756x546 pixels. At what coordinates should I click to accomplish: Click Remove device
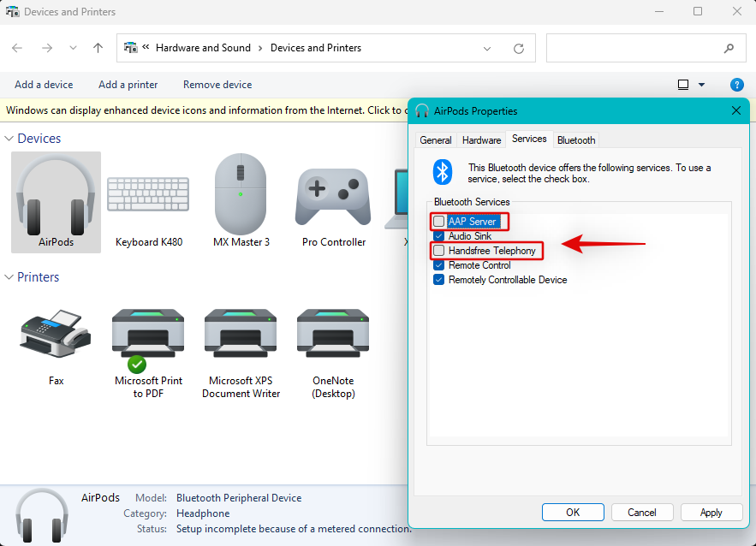tap(217, 85)
